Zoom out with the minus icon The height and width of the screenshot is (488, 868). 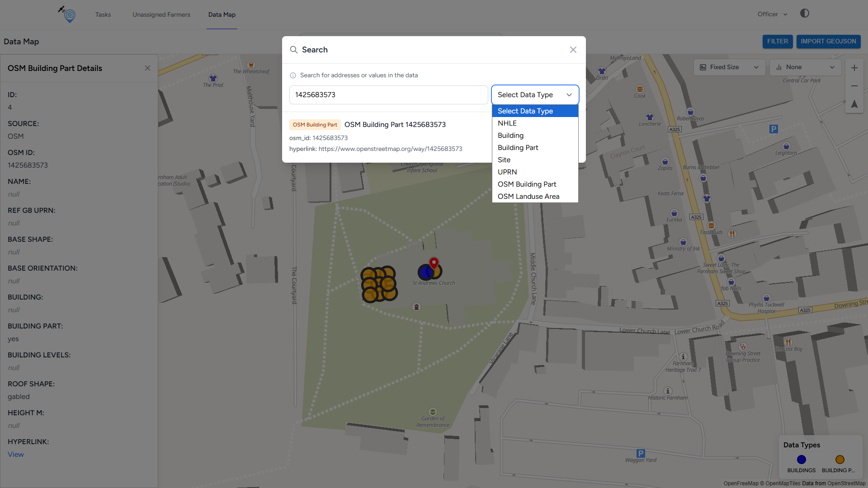click(854, 86)
